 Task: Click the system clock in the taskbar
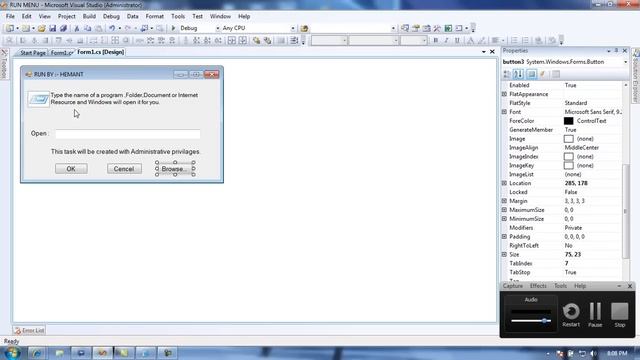point(617,353)
